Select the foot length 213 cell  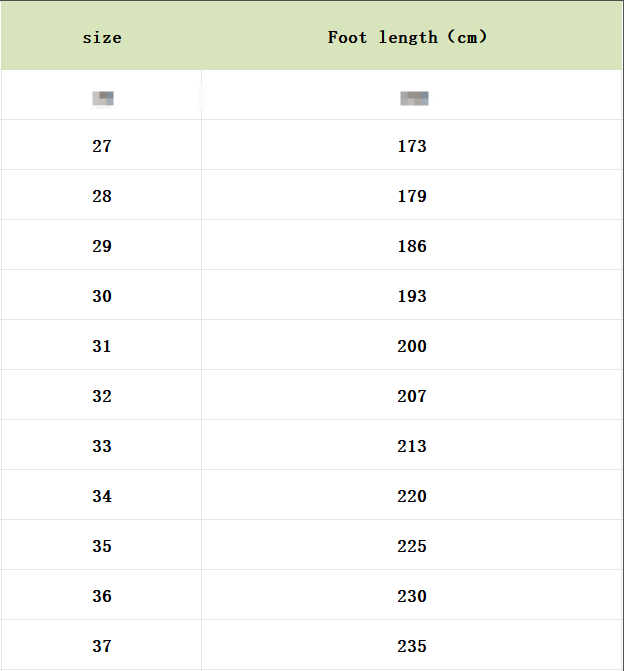click(412, 446)
